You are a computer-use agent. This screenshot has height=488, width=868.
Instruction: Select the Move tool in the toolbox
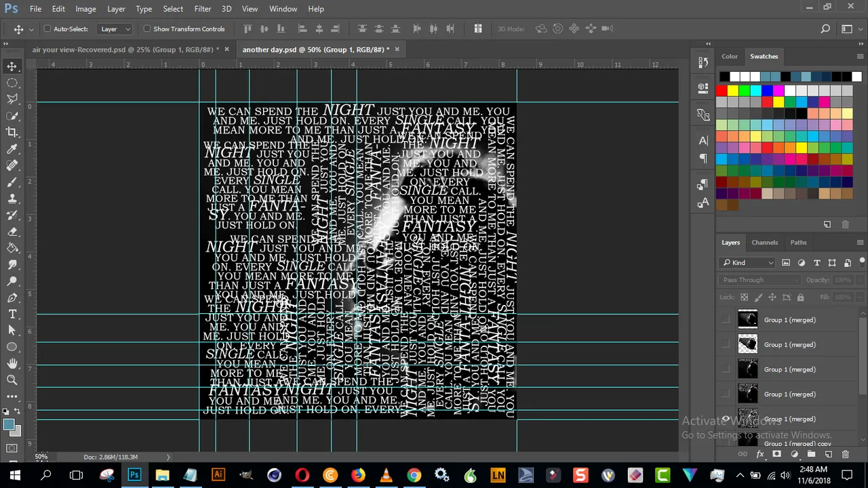[12, 66]
